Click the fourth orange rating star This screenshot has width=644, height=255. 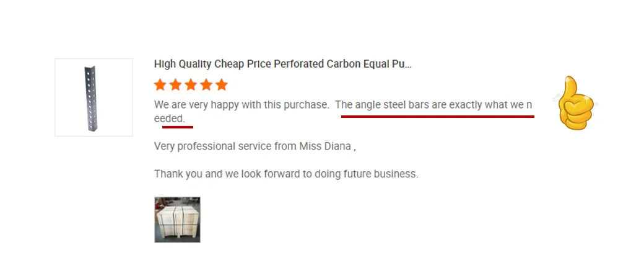[x=206, y=85]
